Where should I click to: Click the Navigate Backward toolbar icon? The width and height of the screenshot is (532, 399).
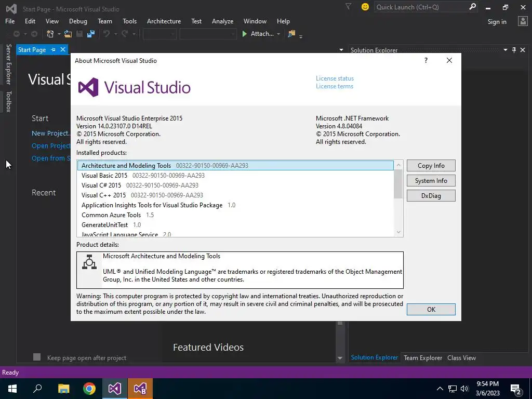(16, 34)
